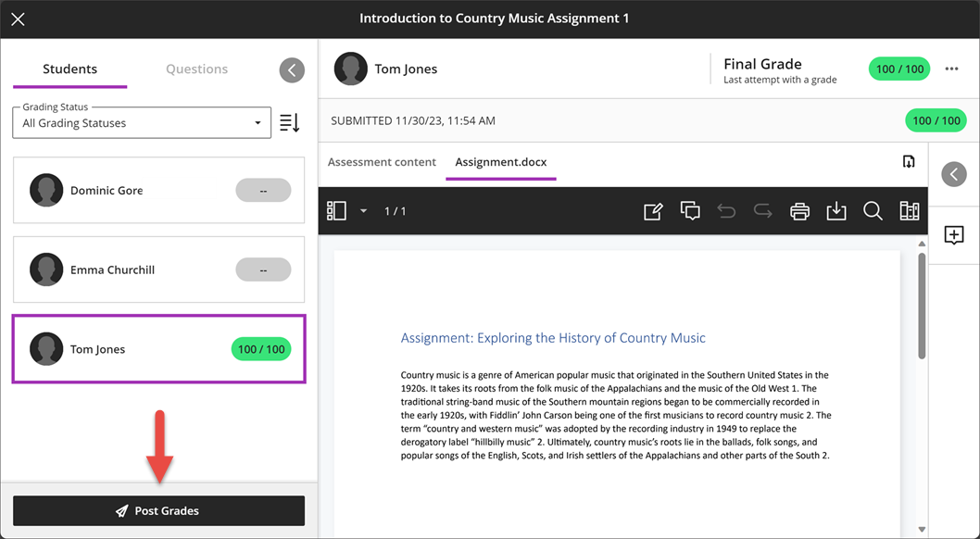Click scroll down arrow of document
The width and height of the screenshot is (980, 539).
(x=922, y=530)
